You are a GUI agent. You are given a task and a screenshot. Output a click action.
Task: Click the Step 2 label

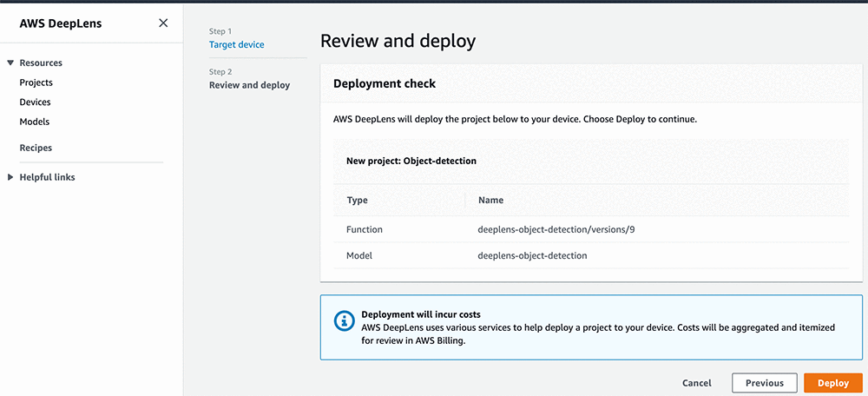220,72
